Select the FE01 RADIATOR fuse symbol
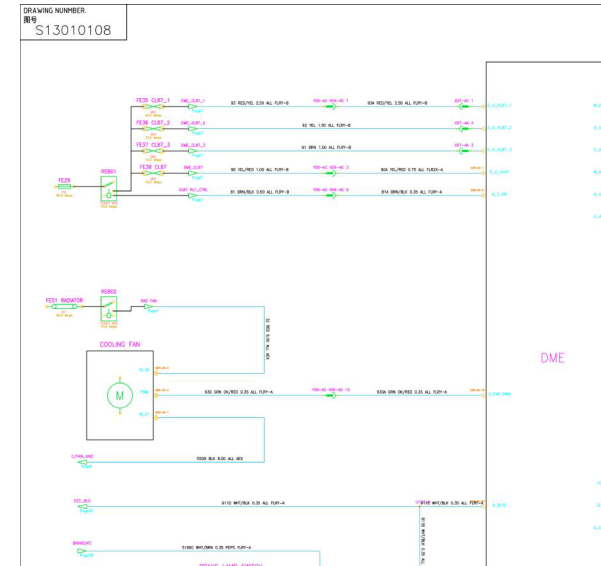The image size is (601, 566). 64,307
